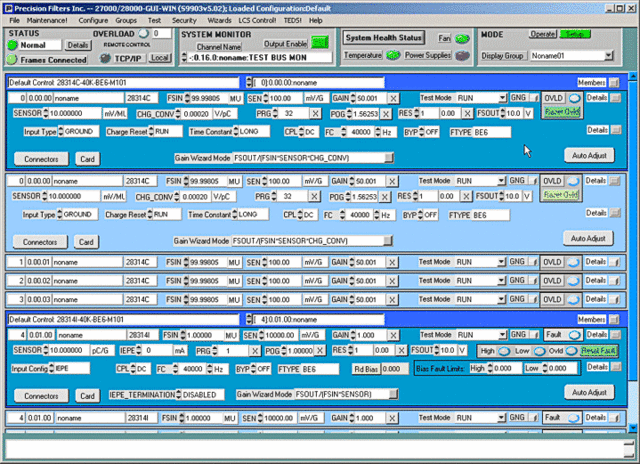Screen dimensions: 640x464
Task: Open the TEDS! menu
Action: 292,20
